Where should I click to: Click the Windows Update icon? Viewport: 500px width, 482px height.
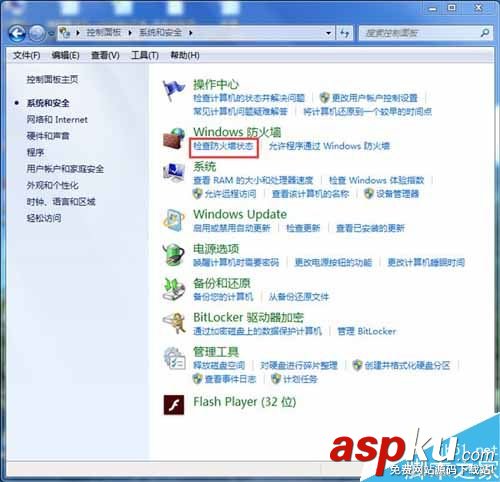point(173,220)
